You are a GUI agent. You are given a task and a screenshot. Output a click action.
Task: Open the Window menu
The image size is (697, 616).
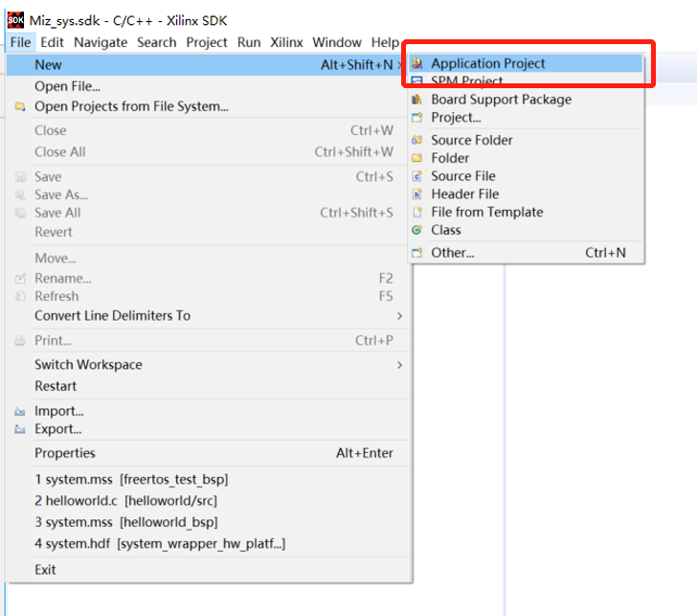coord(337,42)
